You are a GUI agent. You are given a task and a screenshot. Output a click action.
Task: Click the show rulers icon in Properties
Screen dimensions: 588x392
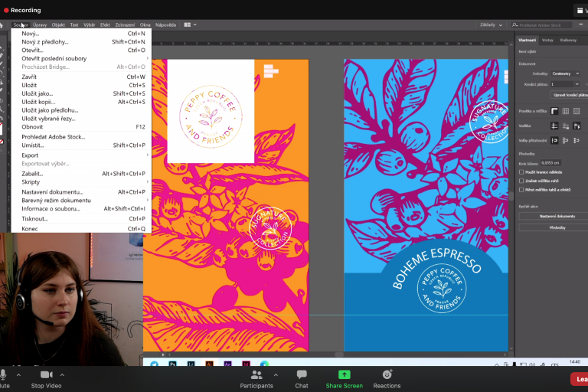point(554,111)
